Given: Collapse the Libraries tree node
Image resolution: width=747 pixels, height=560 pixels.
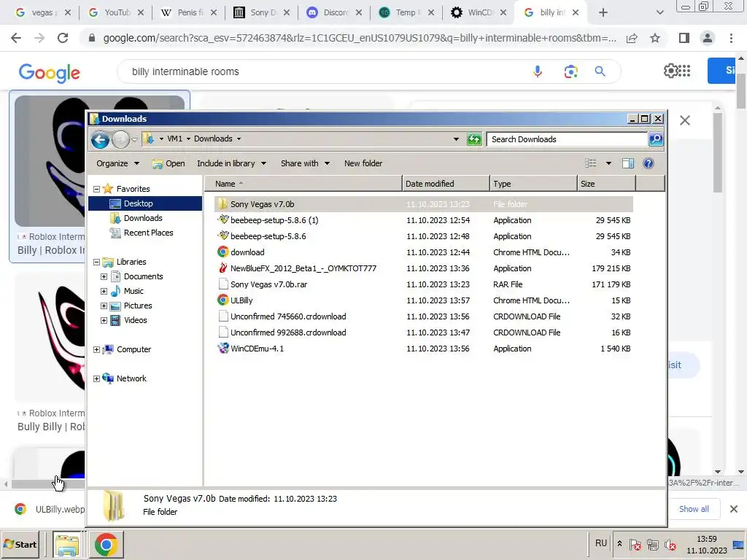Looking at the screenshot, I should point(96,262).
